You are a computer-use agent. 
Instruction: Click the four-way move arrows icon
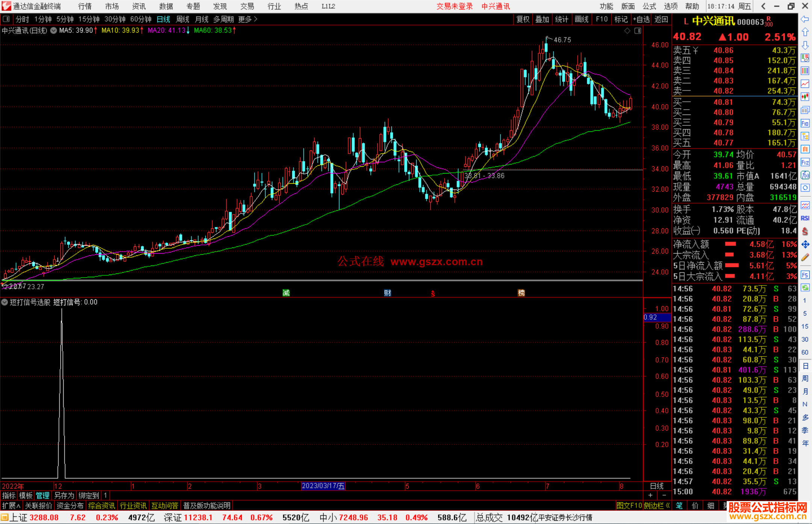805,245
